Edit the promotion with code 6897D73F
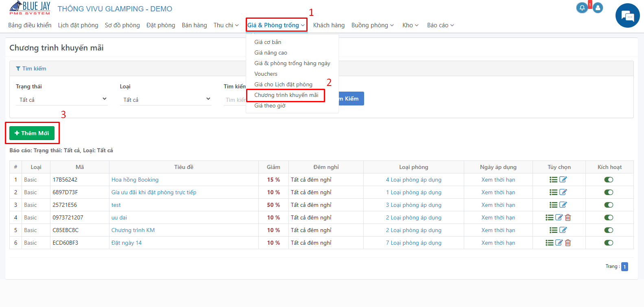The height and width of the screenshot is (307, 644). [x=563, y=192]
